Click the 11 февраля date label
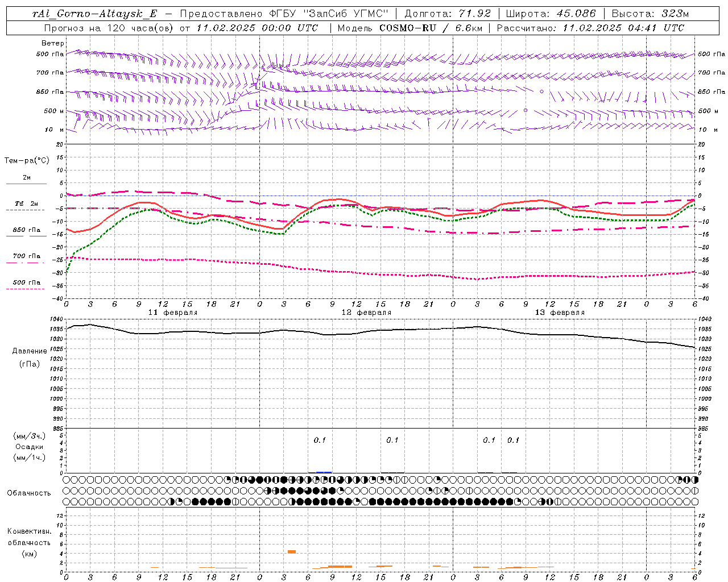 173,313
